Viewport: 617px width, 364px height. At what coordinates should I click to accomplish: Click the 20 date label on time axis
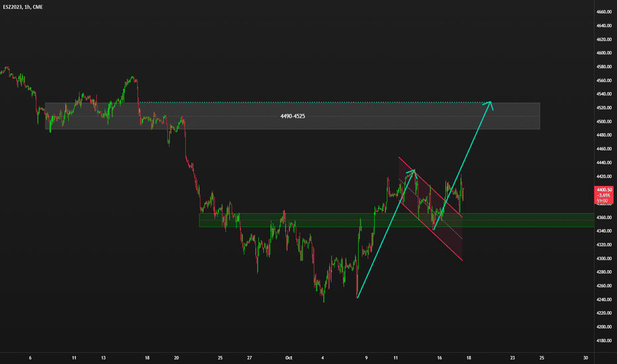(176, 357)
